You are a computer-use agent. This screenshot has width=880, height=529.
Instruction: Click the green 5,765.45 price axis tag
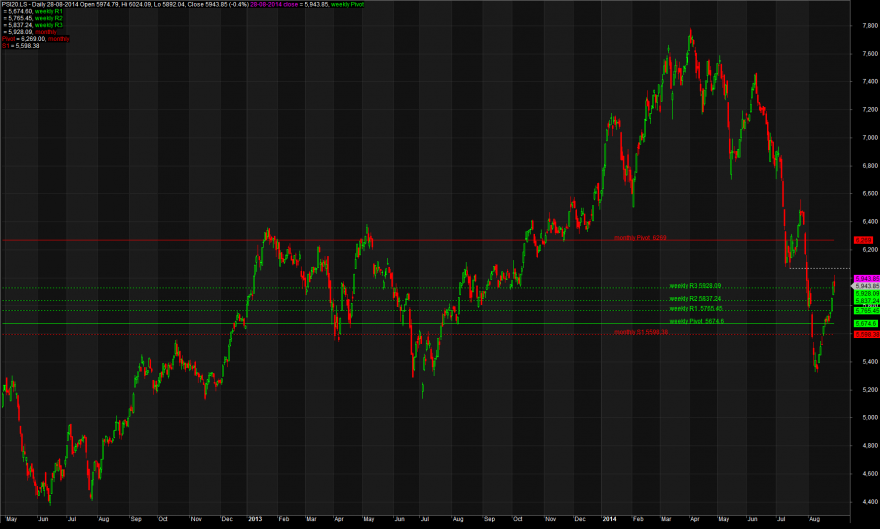click(x=867, y=310)
